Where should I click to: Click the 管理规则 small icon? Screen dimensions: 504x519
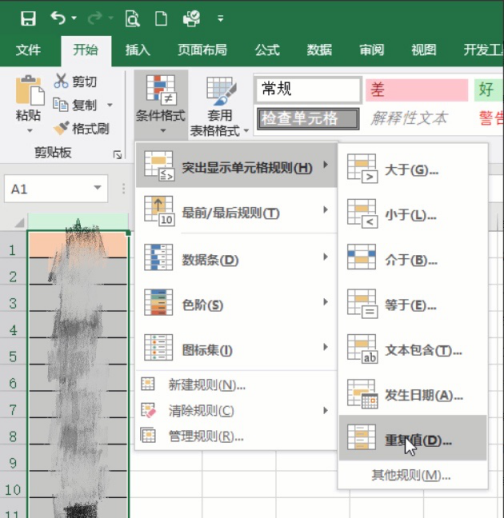pyautogui.click(x=148, y=435)
